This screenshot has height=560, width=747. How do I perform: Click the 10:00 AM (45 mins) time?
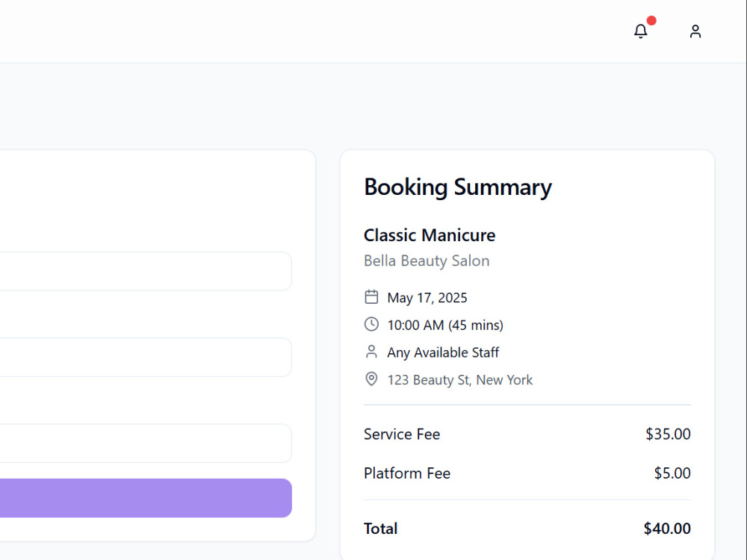[445, 326]
